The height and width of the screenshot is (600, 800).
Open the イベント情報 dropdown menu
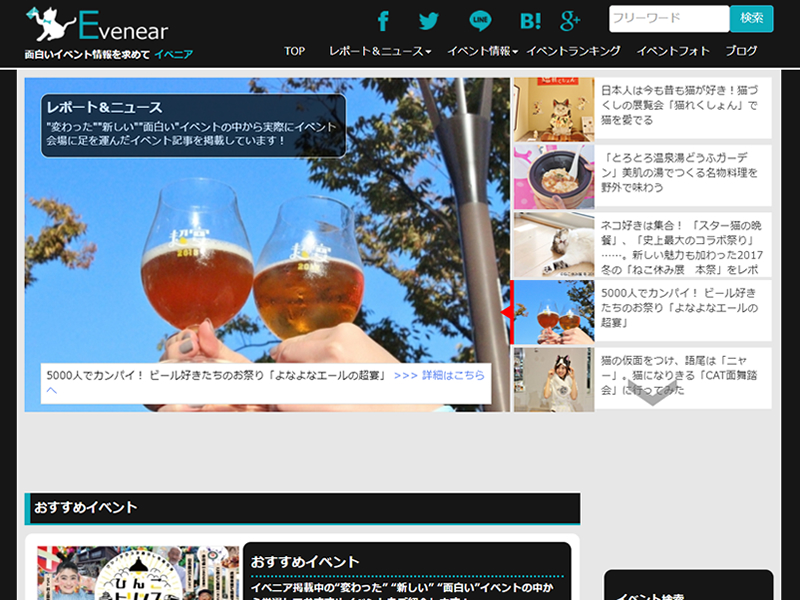(478, 50)
